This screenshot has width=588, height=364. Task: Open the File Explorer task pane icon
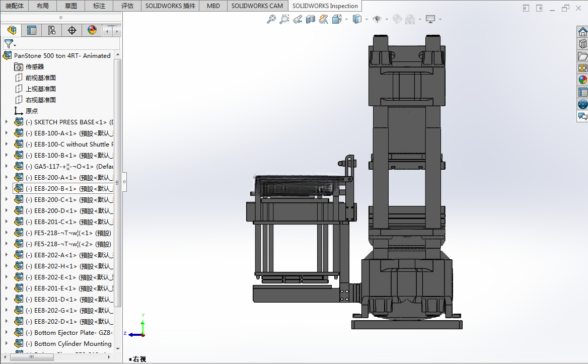coord(582,56)
